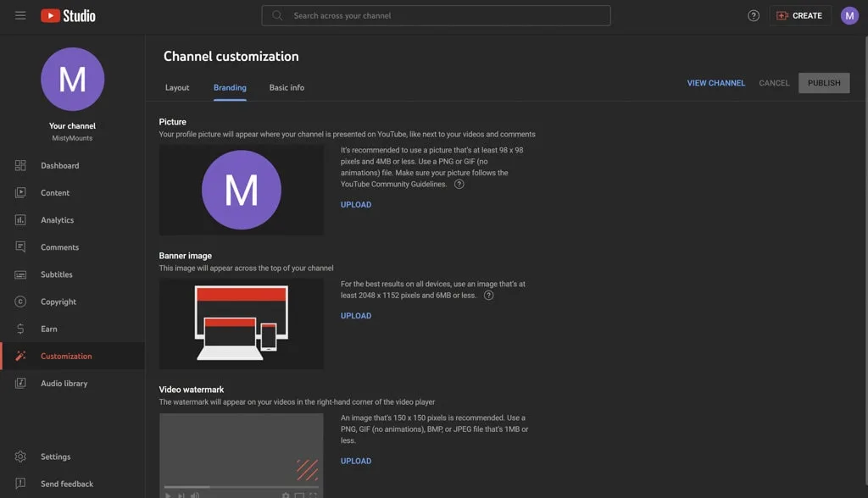Screen dimensions: 868x498
Task: Click the help icon beside banner size info
Action: [488, 296]
